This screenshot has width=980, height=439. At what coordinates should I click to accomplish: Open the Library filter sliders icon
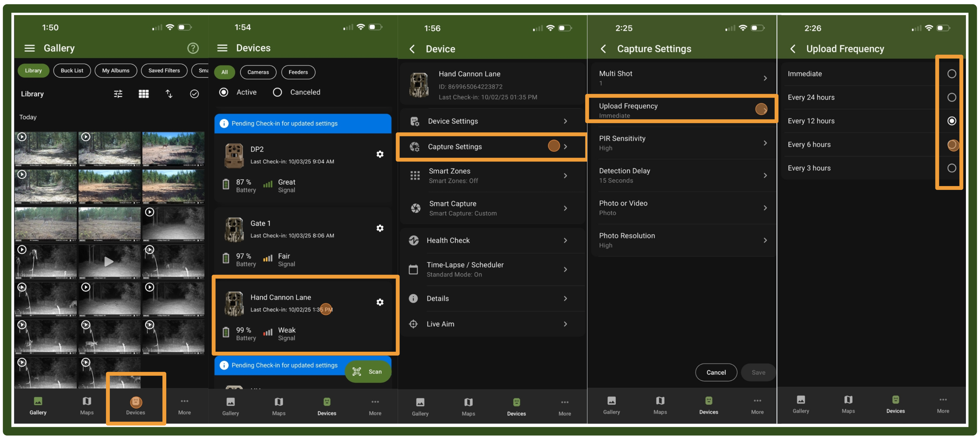(118, 94)
